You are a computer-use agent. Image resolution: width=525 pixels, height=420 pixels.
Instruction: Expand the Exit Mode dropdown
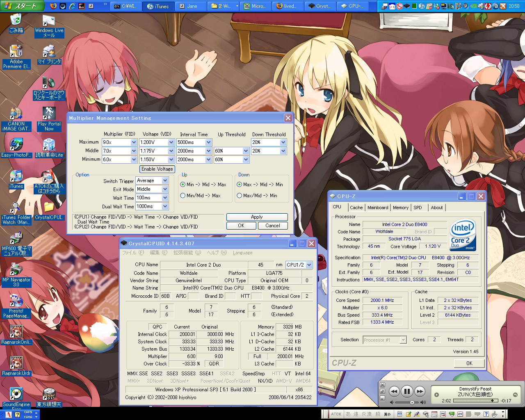tap(165, 189)
